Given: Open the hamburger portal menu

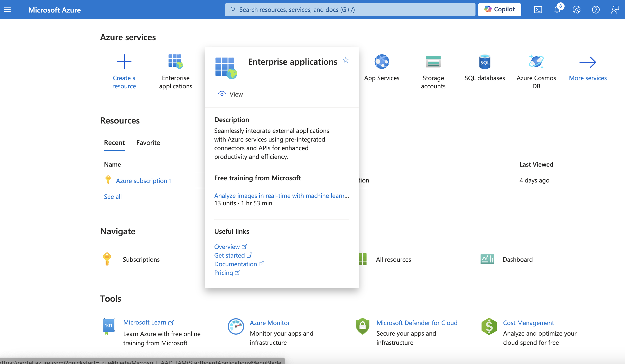Looking at the screenshot, I should coord(7,10).
